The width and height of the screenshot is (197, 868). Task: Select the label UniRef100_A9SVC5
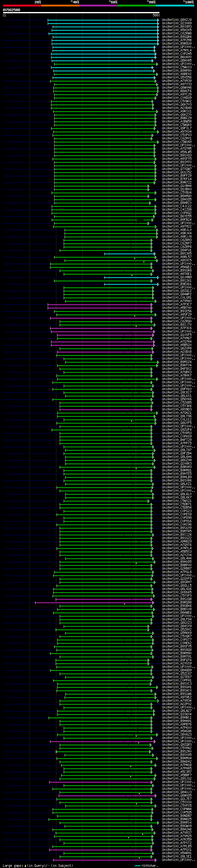tap(177, 260)
